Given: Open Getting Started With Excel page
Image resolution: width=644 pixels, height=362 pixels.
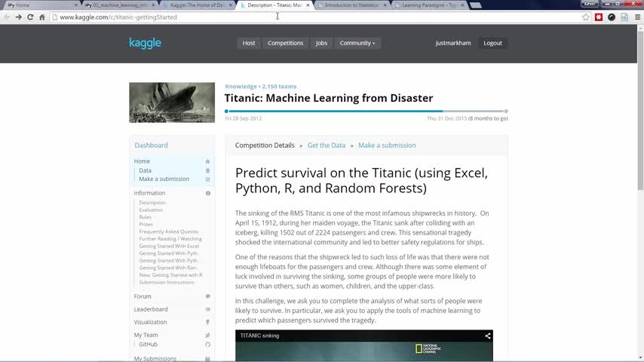Looking at the screenshot, I should point(169,246).
